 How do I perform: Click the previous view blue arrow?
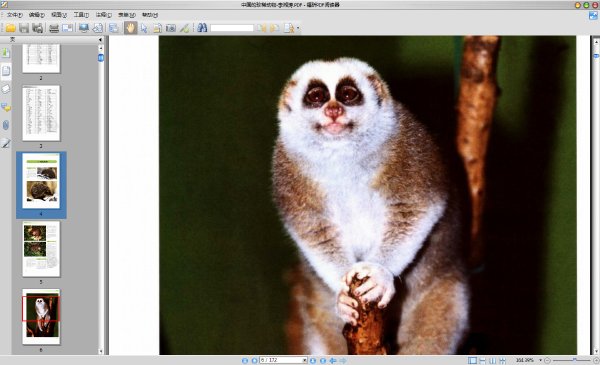coord(333,360)
